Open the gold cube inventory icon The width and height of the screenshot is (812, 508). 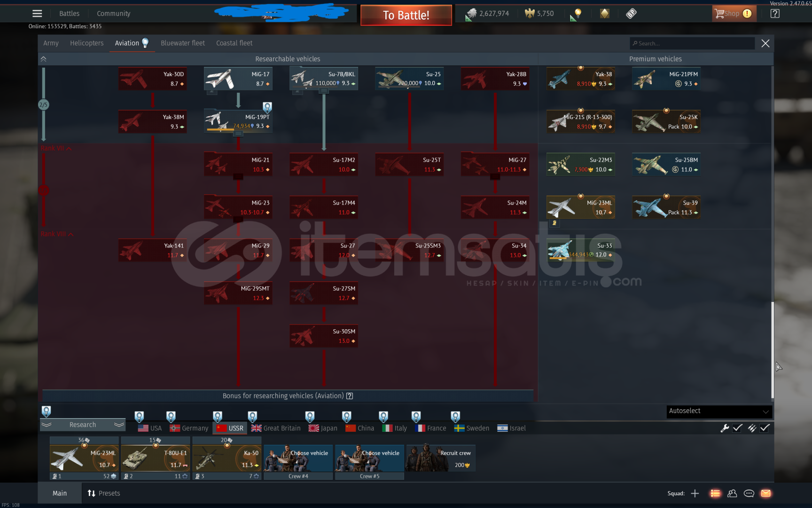[x=605, y=14]
